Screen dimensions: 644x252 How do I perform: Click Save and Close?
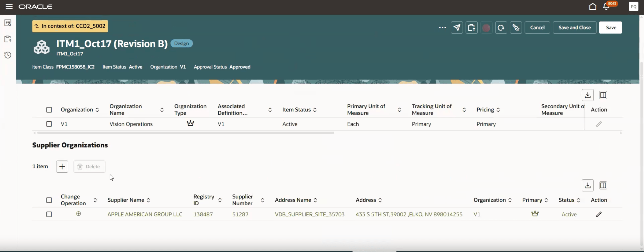[x=574, y=28]
